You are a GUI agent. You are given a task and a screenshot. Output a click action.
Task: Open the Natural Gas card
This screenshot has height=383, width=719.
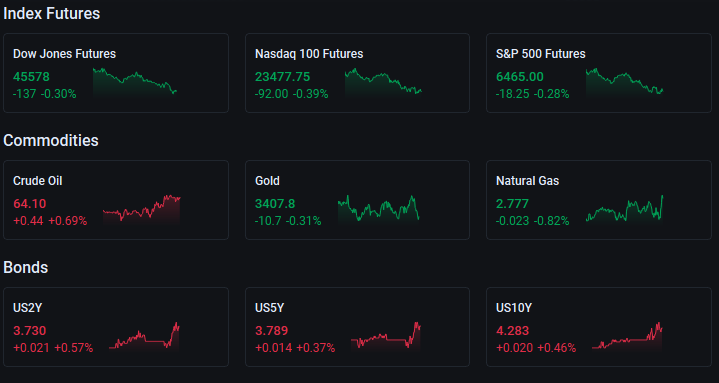tap(599, 200)
